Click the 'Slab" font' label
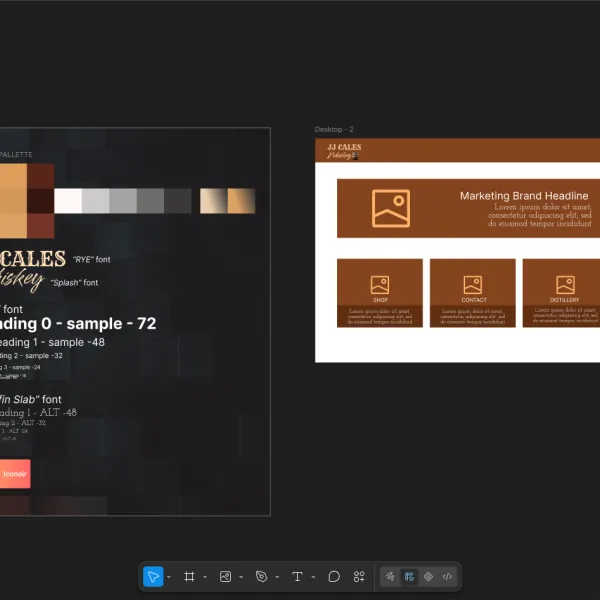Viewport: 600px width, 600px height. point(38,399)
